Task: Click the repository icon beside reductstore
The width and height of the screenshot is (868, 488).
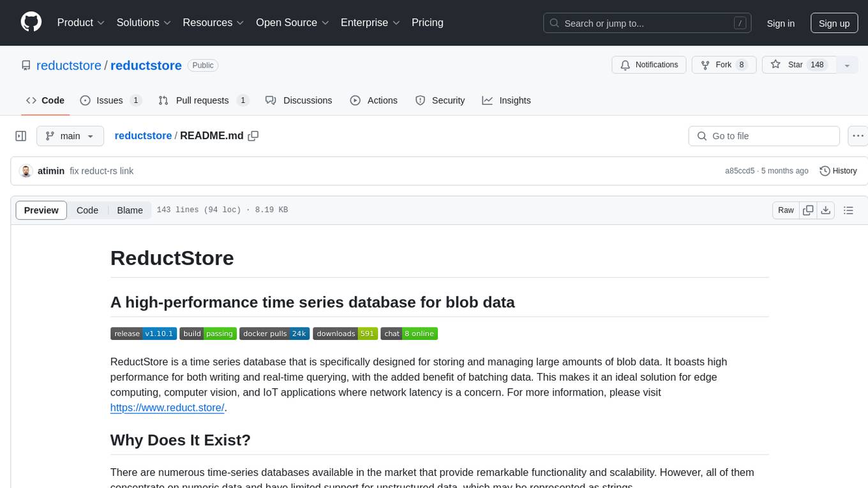Action: tap(26, 65)
